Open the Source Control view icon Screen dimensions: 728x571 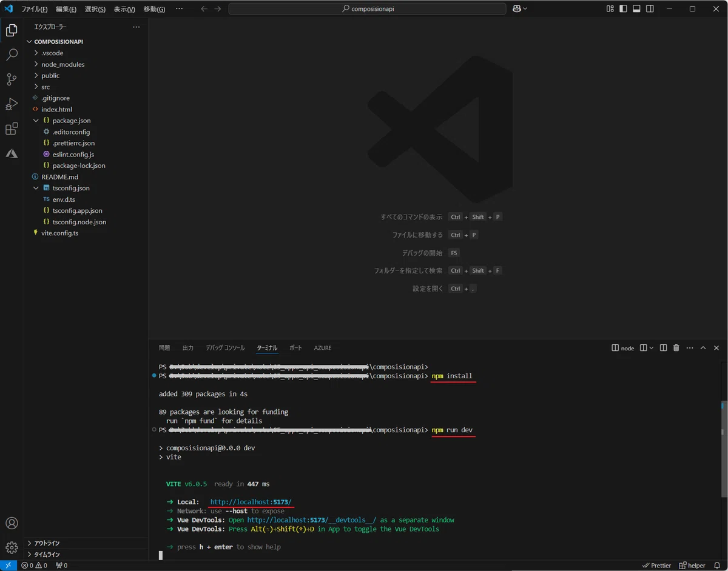click(12, 79)
